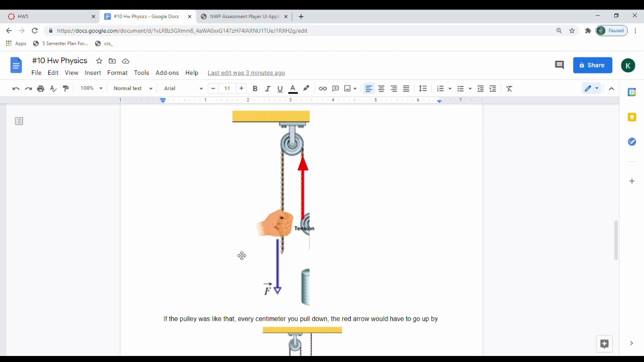Star the #10 Hw Physics document
Screen dimensions: 644x362
click(x=99, y=61)
